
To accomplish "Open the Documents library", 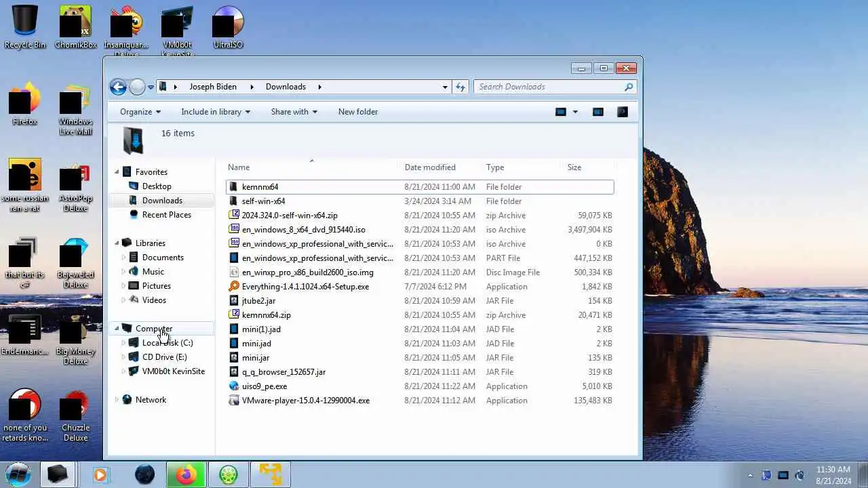I will click(163, 258).
